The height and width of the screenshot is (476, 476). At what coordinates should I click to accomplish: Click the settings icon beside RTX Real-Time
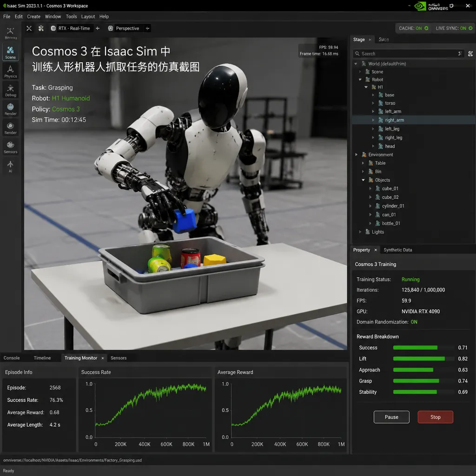point(41,28)
